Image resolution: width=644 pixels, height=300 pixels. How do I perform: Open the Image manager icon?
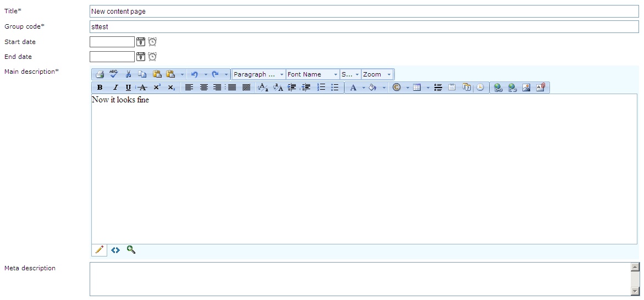pos(526,87)
